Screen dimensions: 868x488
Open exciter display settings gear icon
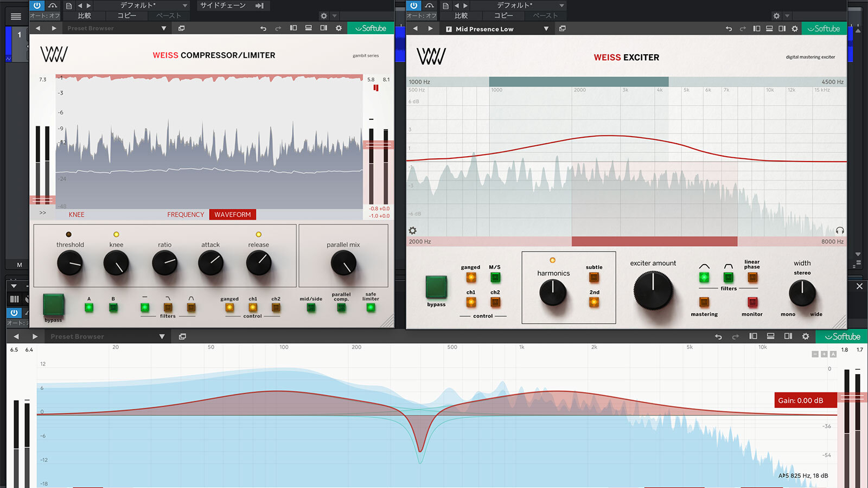413,230
